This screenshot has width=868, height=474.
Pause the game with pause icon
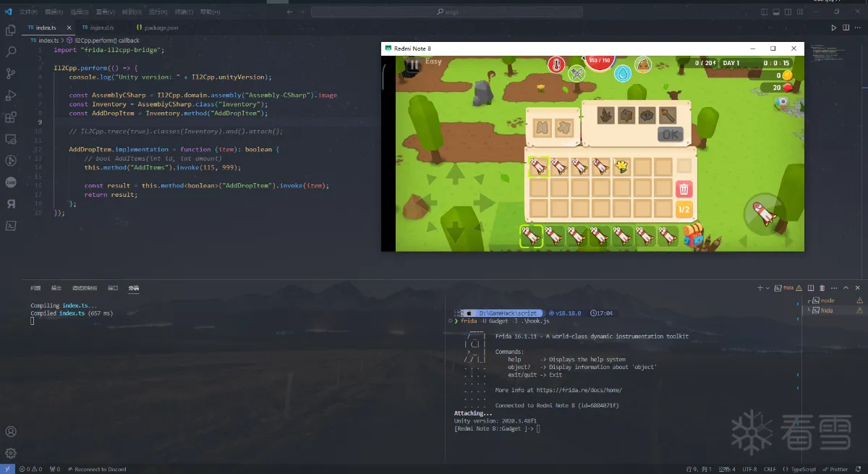(413, 64)
